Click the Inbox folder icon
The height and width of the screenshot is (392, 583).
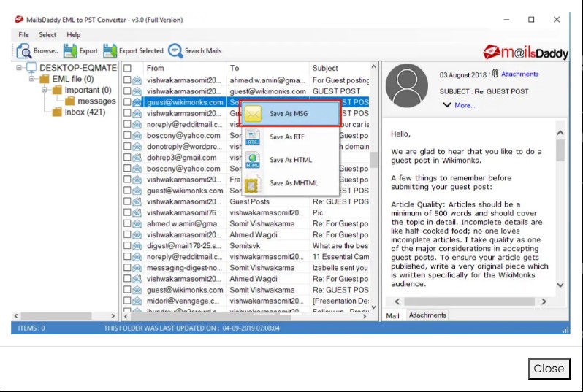click(57, 112)
